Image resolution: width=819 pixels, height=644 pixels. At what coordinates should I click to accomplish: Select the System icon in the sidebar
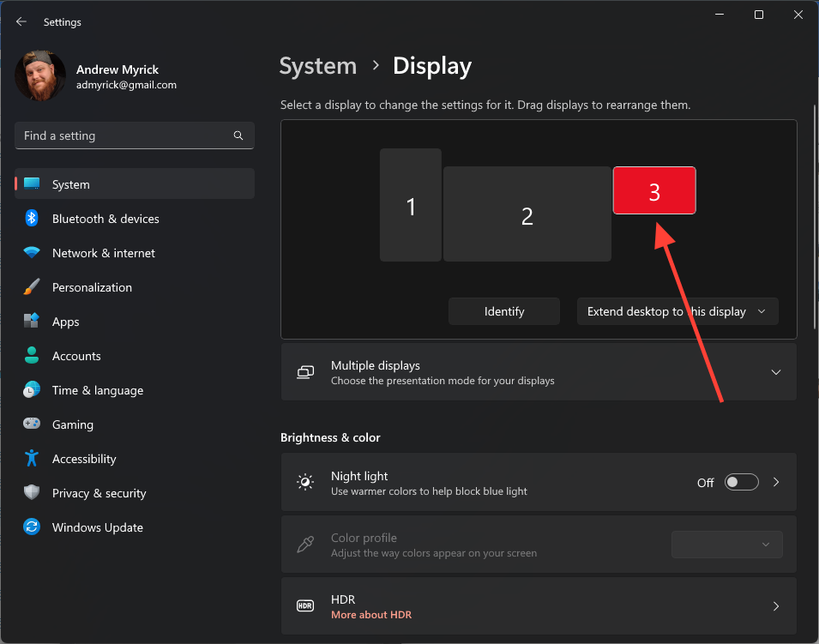(x=33, y=184)
